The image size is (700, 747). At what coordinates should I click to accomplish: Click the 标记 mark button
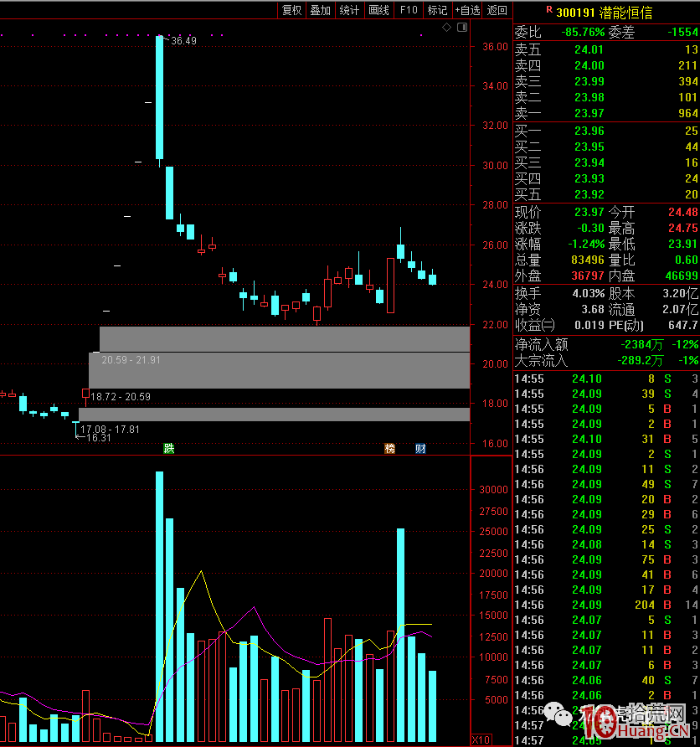click(x=437, y=10)
